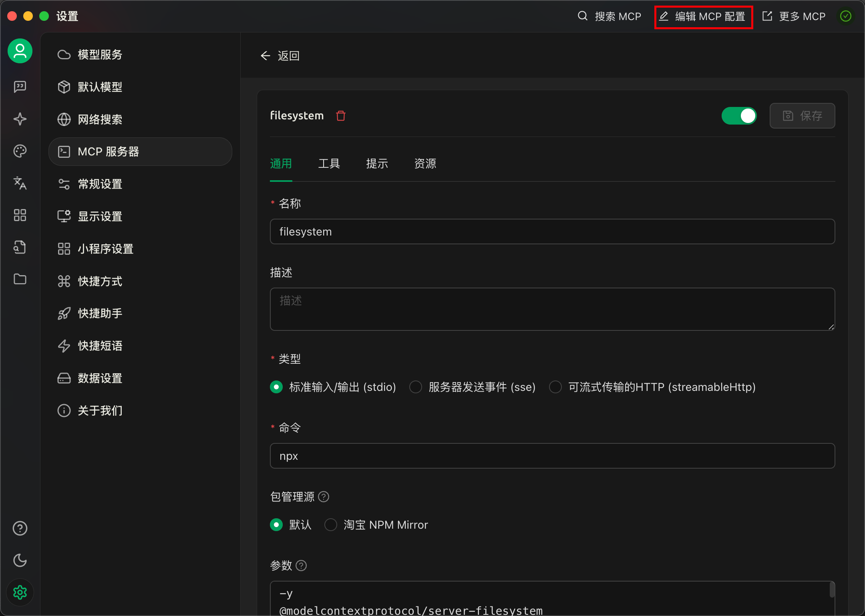Select 默认 package source radio
This screenshot has width=865, height=616.
[276, 525]
